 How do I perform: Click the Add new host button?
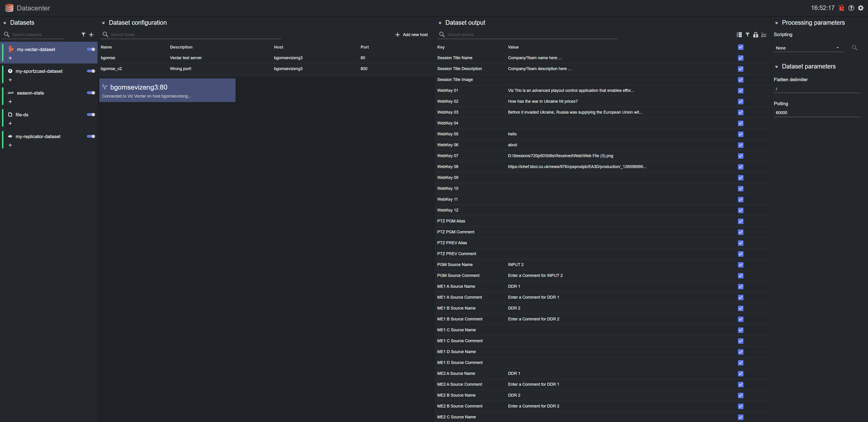(x=411, y=35)
